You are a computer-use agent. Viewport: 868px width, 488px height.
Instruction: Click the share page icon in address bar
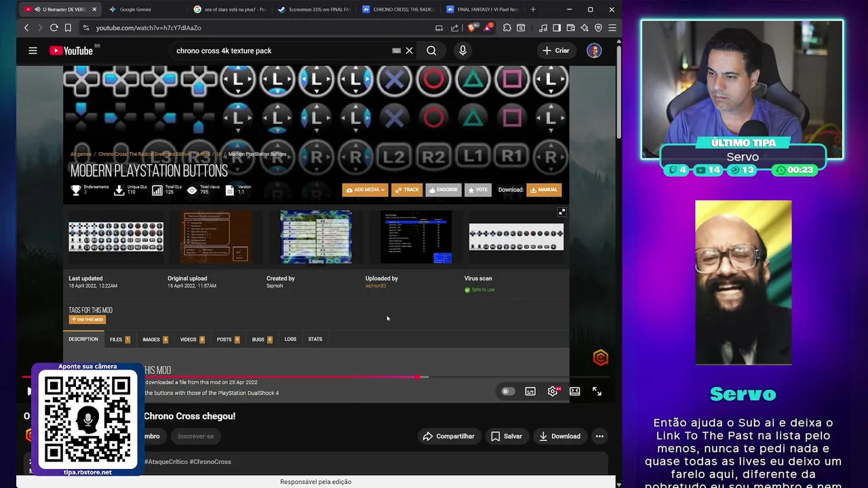(454, 28)
